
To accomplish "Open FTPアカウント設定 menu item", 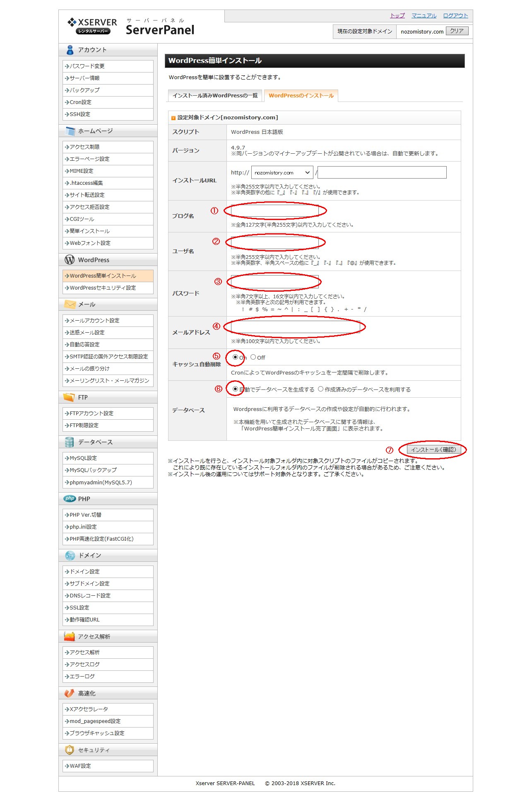I will 108,413.
